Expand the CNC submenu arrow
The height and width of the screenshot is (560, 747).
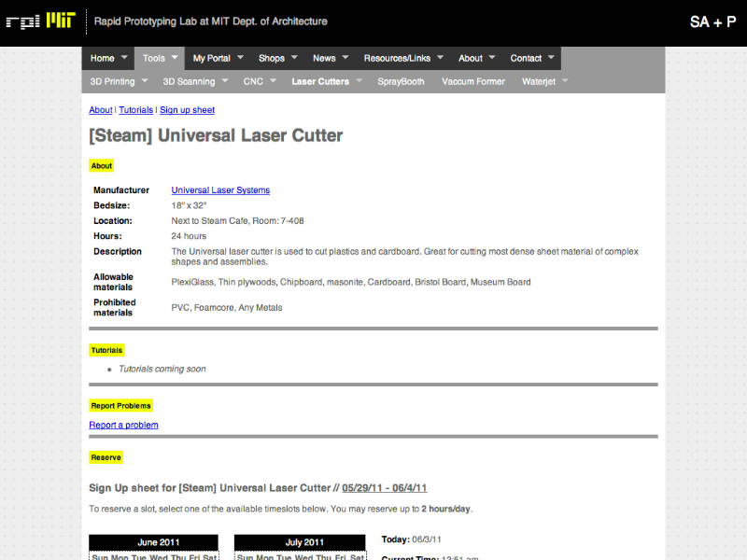(273, 81)
